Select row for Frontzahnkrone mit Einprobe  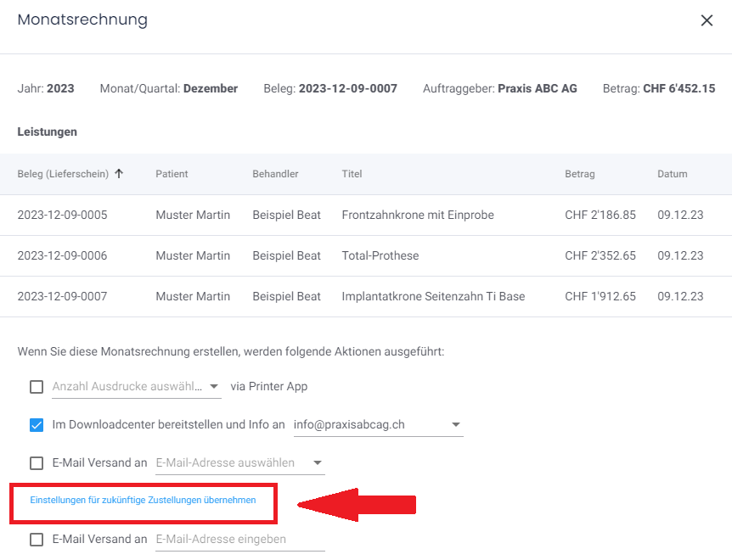click(x=365, y=215)
